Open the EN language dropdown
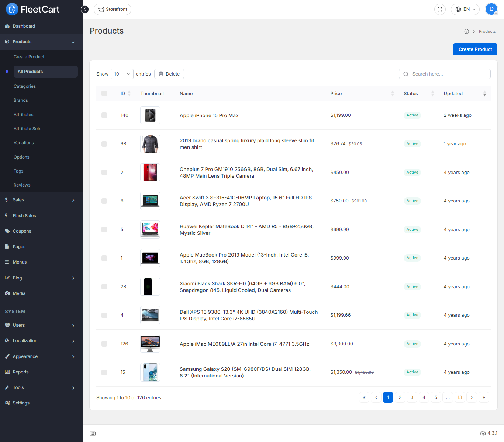This screenshot has width=504, height=442. click(x=465, y=9)
